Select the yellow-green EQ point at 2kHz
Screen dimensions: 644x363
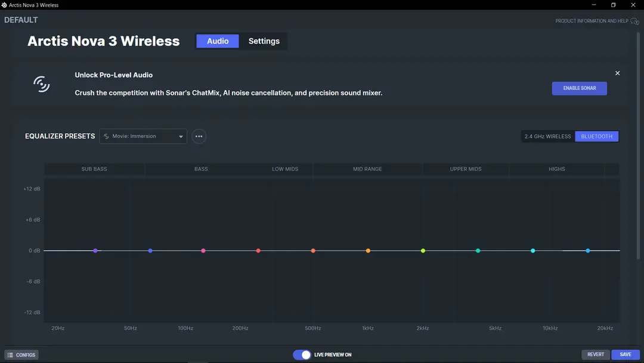(423, 251)
